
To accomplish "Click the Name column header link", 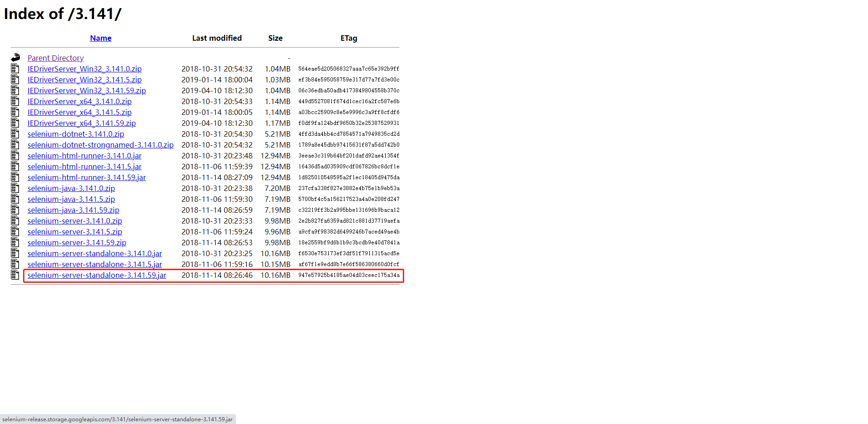I will 100,38.
